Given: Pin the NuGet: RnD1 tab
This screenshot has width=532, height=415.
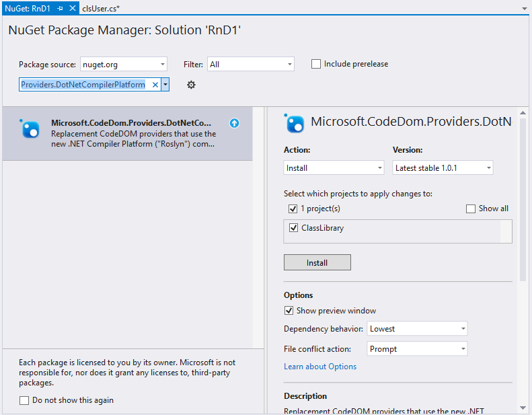Looking at the screenshot, I should click(61, 8).
